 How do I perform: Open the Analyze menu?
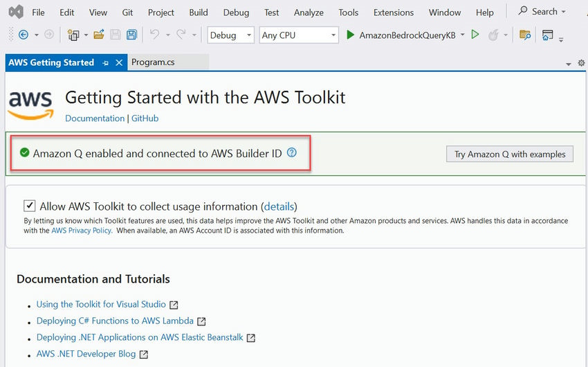point(309,12)
